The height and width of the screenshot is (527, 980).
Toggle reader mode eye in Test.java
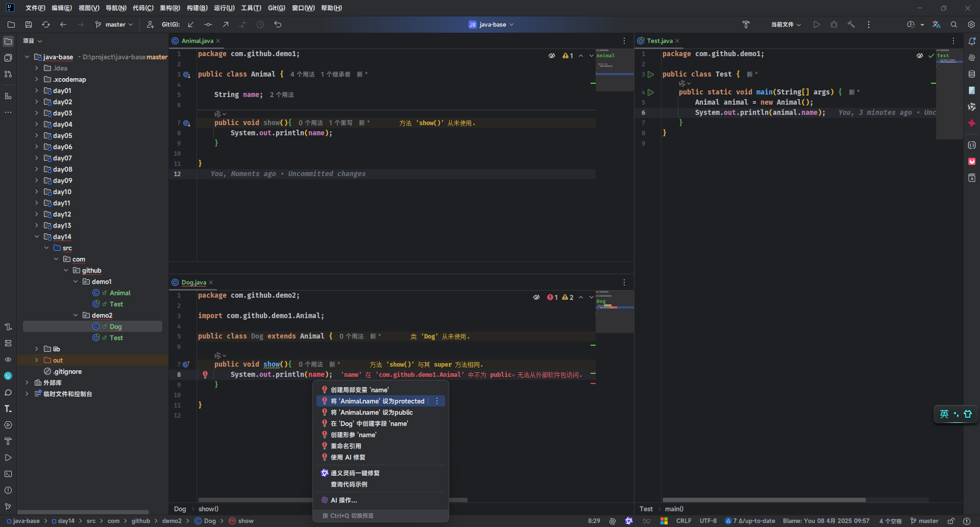click(920, 56)
